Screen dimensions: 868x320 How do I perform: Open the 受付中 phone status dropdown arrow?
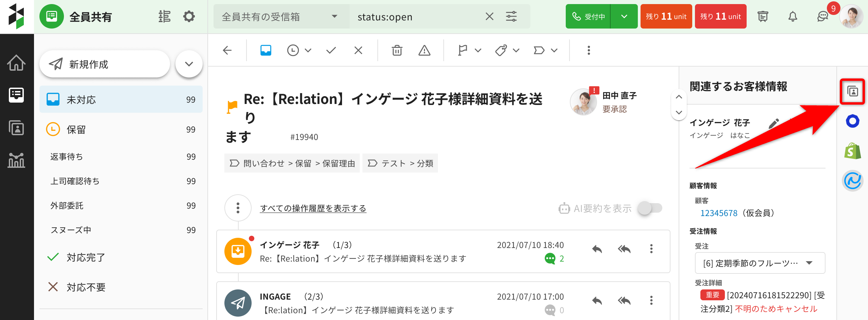click(x=624, y=16)
